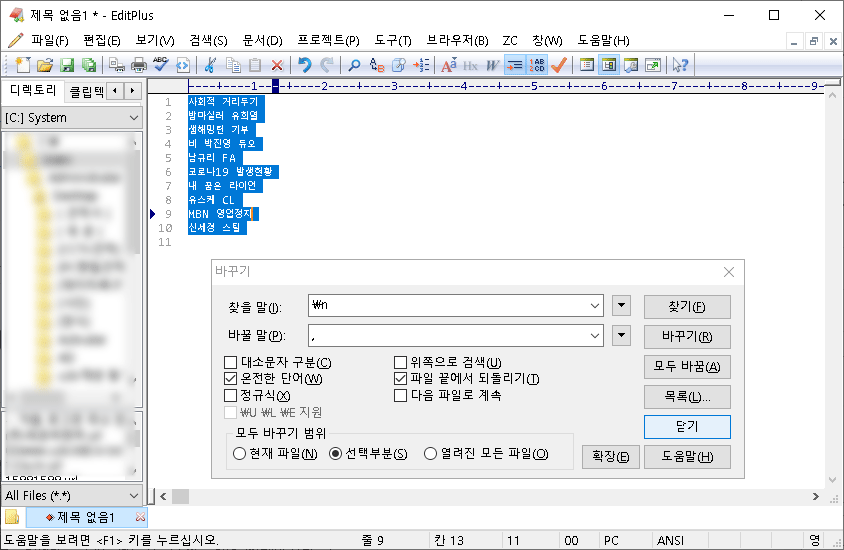Click the View in Browser toolbar icon
The width and height of the screenshot is (844, 550).
point(183,65)
